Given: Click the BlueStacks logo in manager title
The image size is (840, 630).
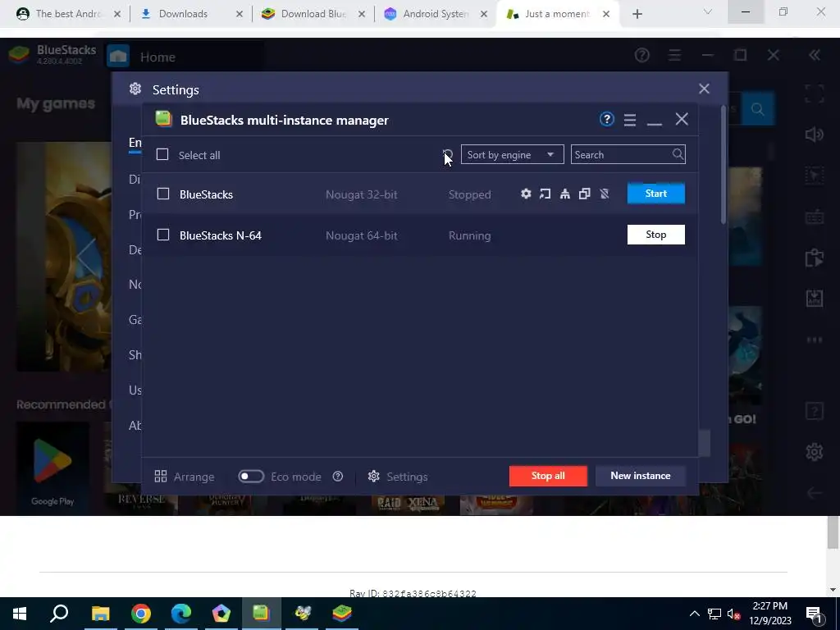Looking at the screenshot, I should 163,119.
